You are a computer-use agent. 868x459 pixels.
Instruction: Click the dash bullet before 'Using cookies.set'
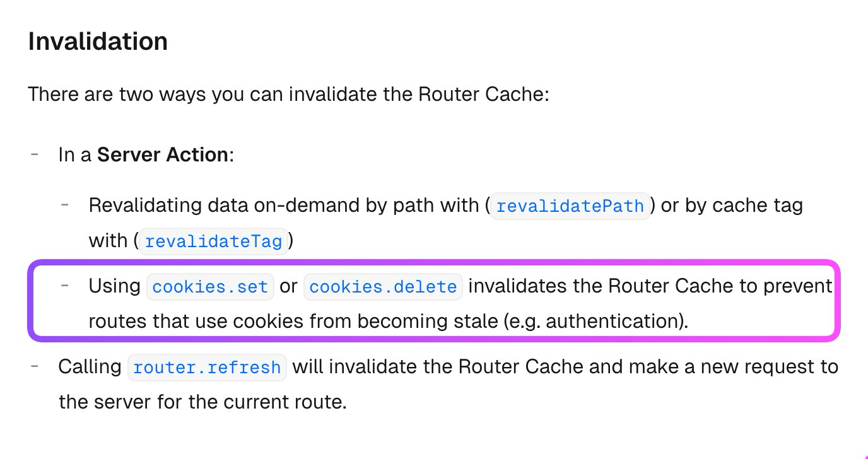(x=66, y=284)
